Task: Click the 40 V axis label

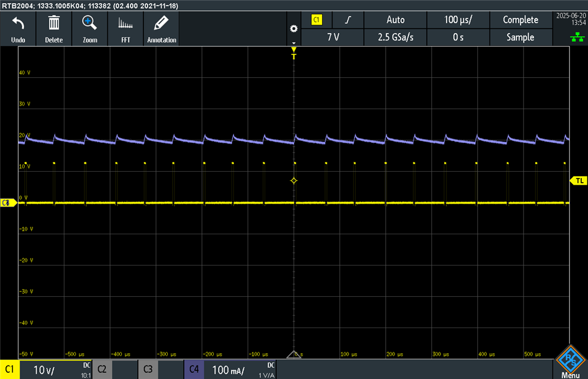Action: click(24, 72)
